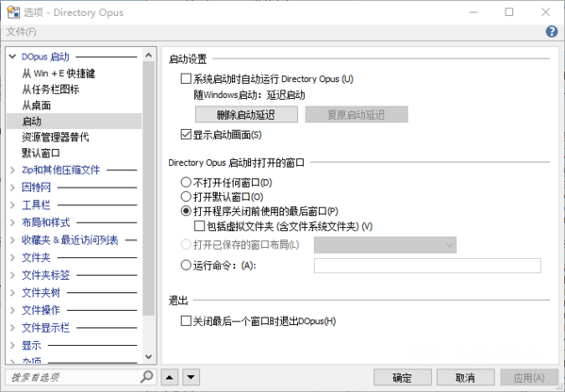The width and height of the screenshot is (565, 392).
Task: Select 打开默认窗口(O) radio button
Action: [x=186, y=197]
